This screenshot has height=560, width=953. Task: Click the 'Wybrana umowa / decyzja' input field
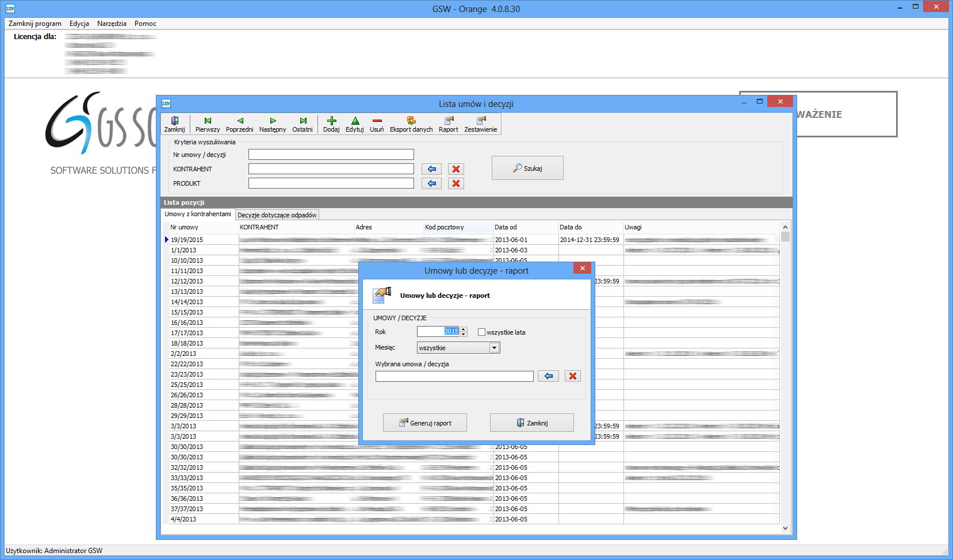tap(454, 376)
